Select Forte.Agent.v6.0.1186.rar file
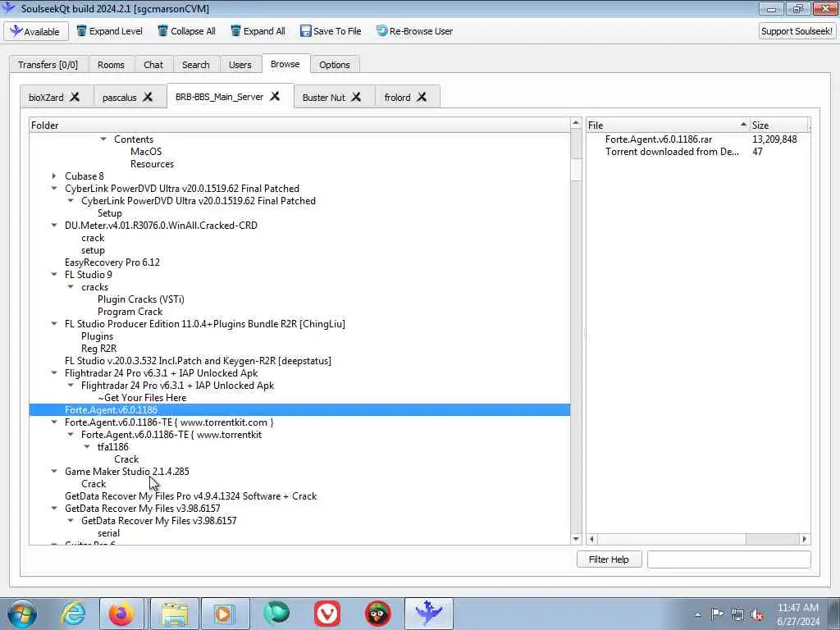The width and height of the screenshot is (840, 630). 659,139
